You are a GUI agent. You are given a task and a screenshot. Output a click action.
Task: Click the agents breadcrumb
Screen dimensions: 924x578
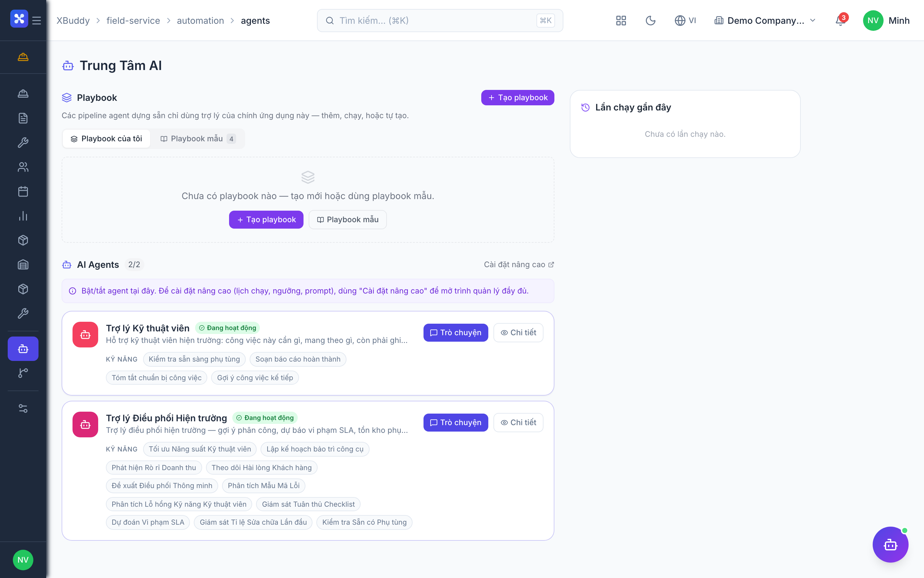255,21
